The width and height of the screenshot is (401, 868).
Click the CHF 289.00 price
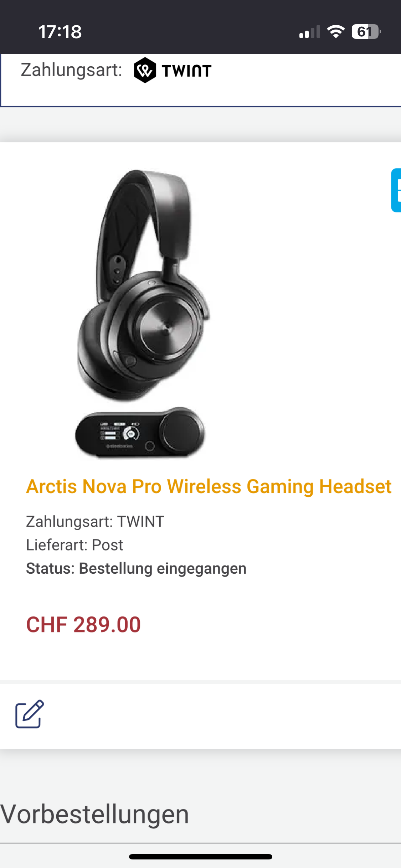coord(83,625)
